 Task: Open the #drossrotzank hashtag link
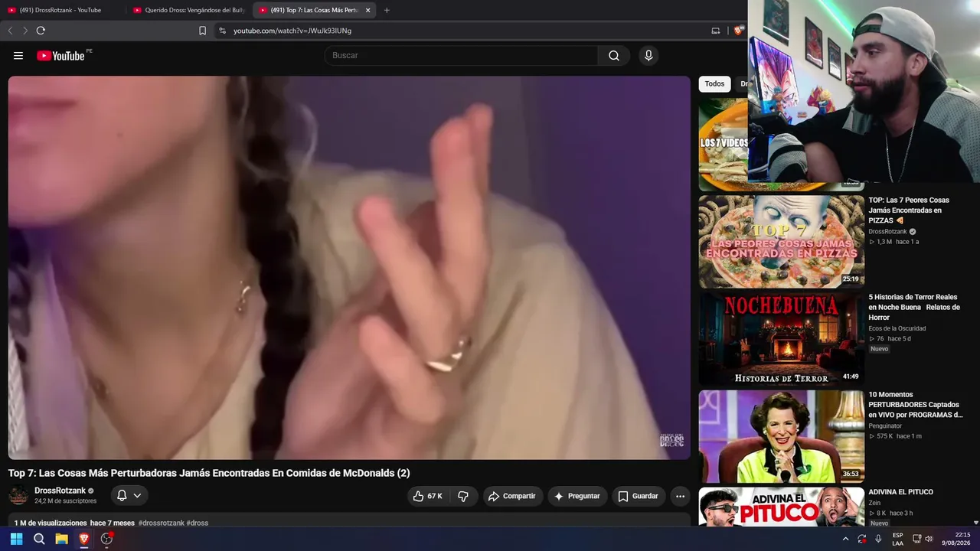[162, 523]
